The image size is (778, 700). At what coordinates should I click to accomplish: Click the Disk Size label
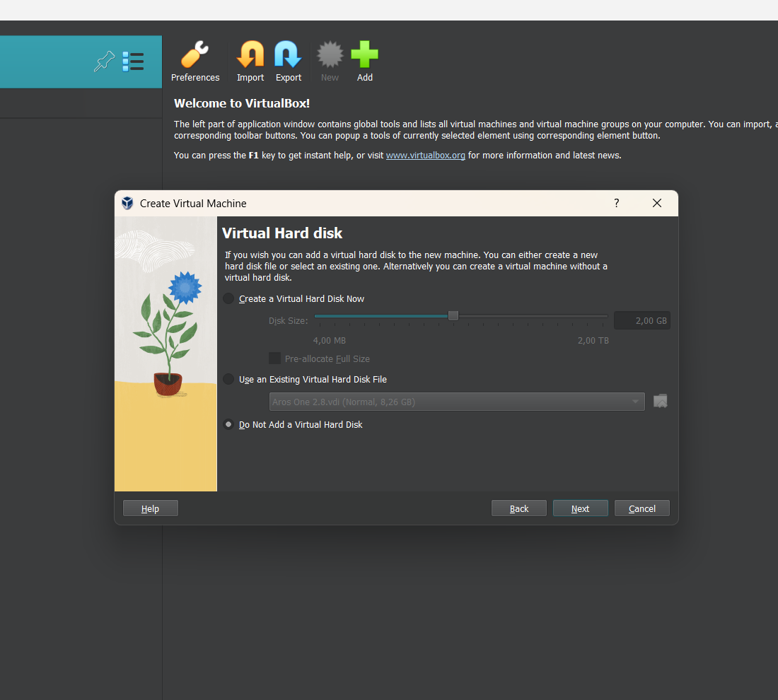pos(288,321)
